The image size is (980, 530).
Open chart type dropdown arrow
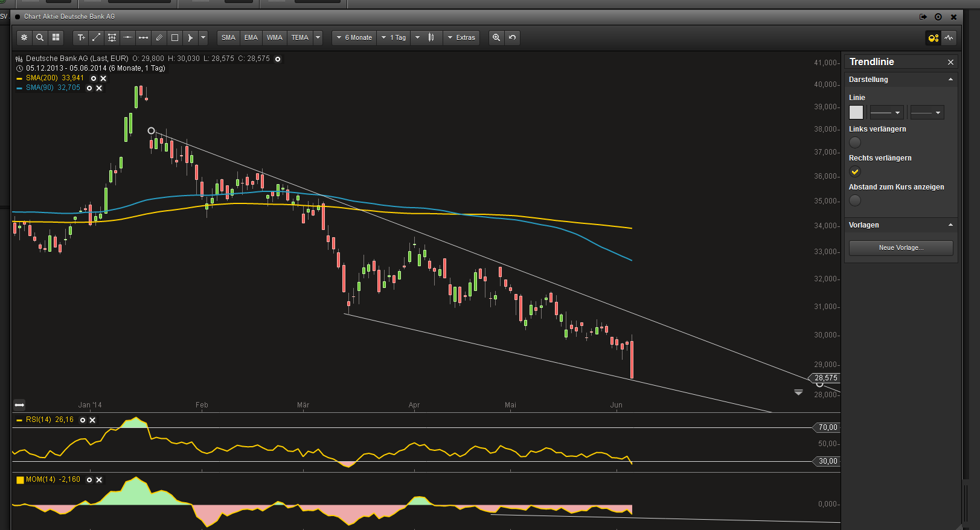[x=417, y=37]
